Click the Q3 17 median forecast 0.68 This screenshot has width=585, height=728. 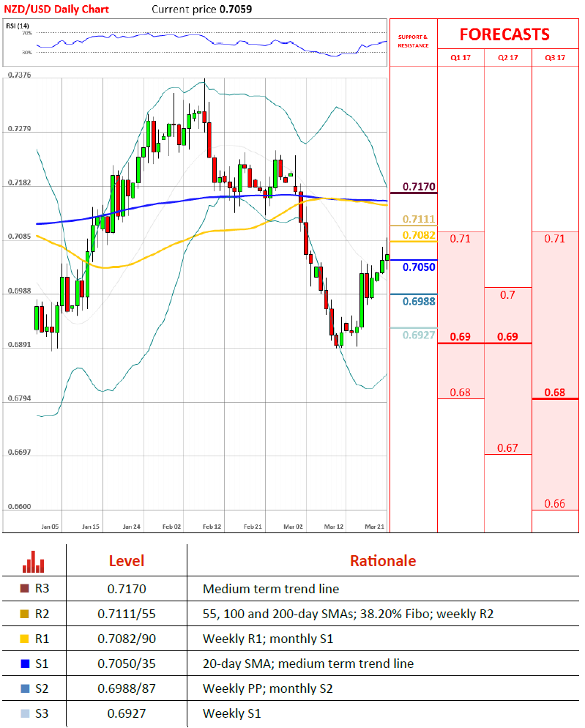(x=555, y=393)
